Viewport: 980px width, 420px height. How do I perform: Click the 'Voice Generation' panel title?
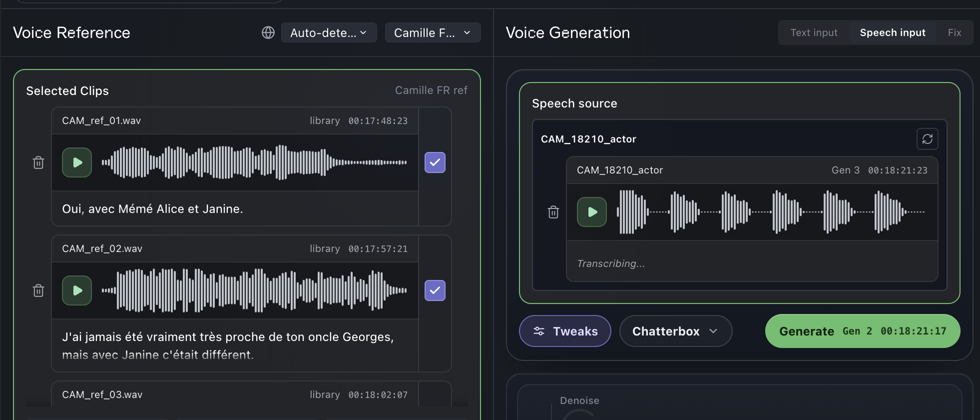point(568,32)
